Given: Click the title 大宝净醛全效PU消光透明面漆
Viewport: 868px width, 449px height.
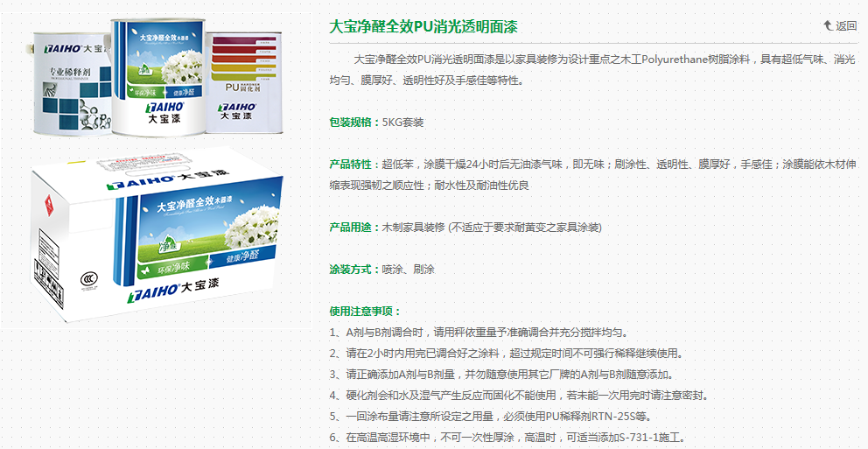Looking at the screenshot, I should 423,26.
